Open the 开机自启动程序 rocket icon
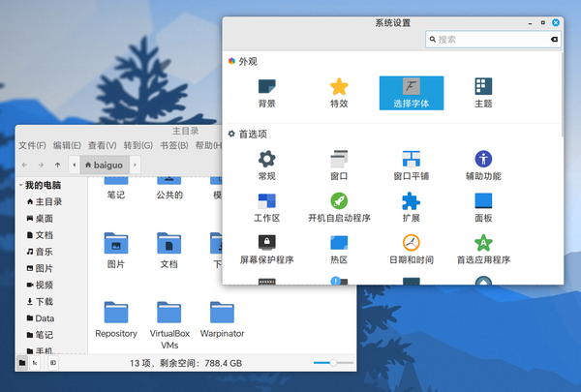This screenshot has width=581, height=392. 339,207
